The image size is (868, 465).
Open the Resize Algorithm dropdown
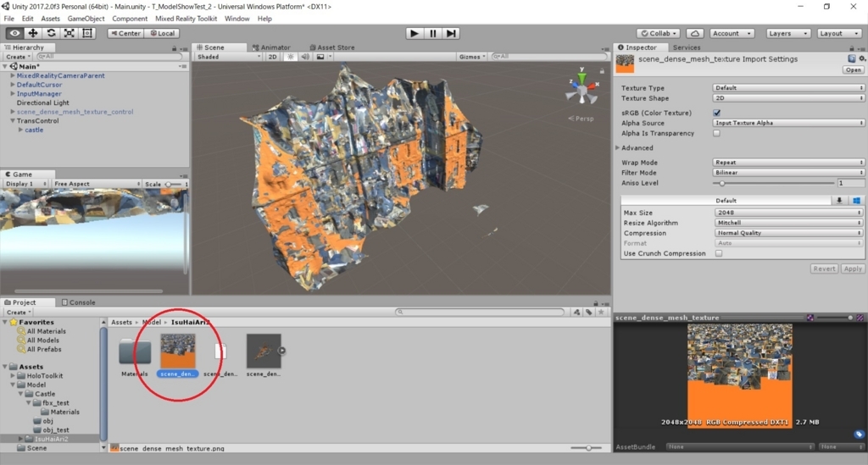788,223
